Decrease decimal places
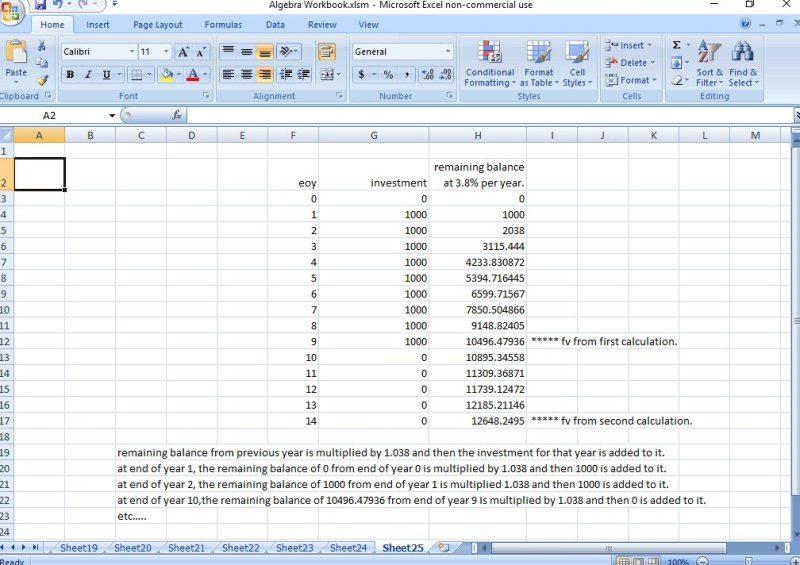This screenshot has width=800, height=565. click(x=445, y=75)
